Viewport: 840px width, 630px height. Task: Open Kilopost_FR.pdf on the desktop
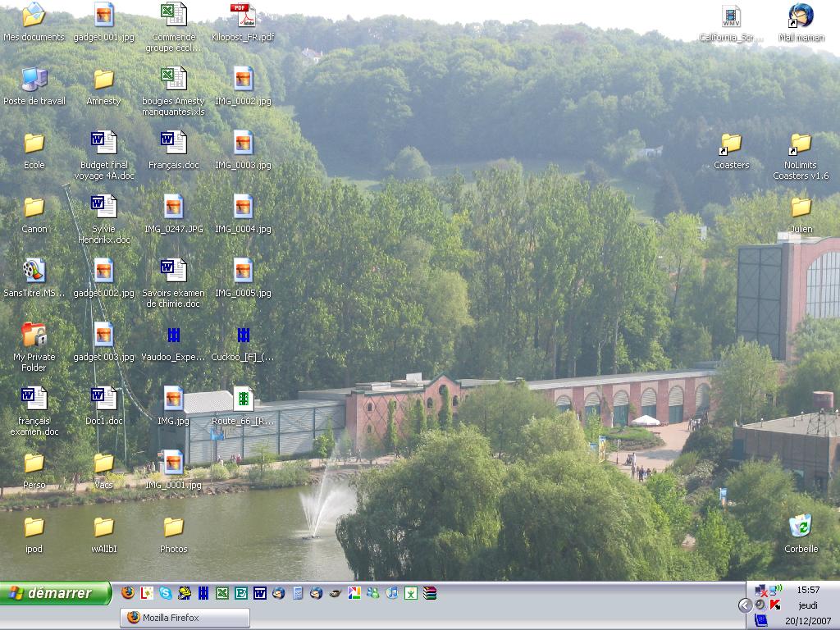tap(243, 16)
